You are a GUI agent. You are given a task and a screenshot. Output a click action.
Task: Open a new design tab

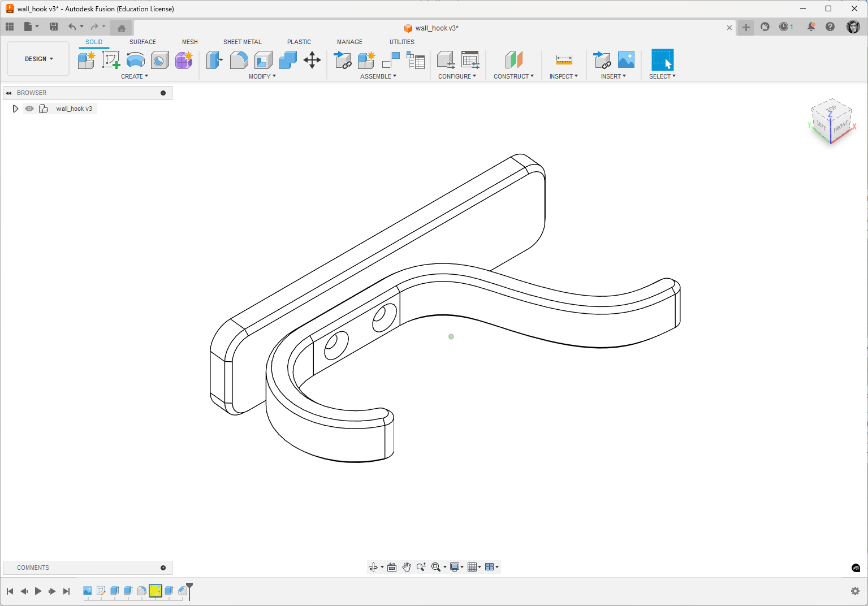746,27
